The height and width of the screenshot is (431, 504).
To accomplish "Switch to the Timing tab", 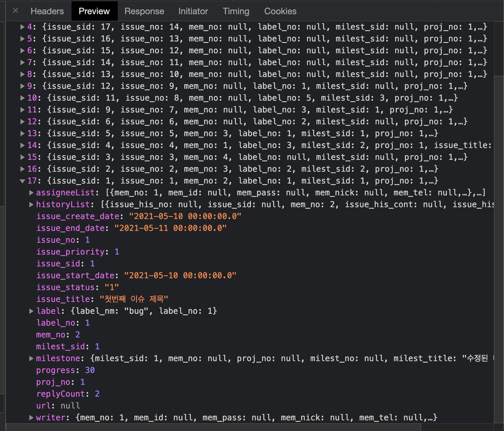I will (236, 11).
